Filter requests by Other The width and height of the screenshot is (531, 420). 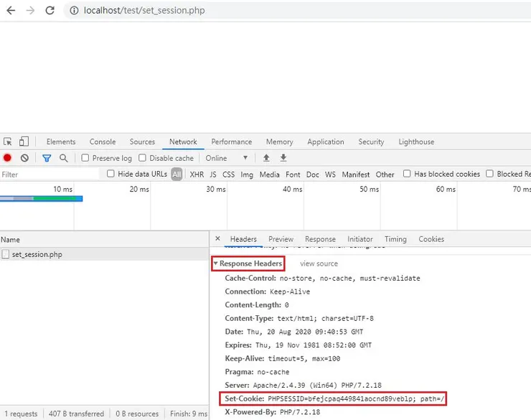click(385, 174)
